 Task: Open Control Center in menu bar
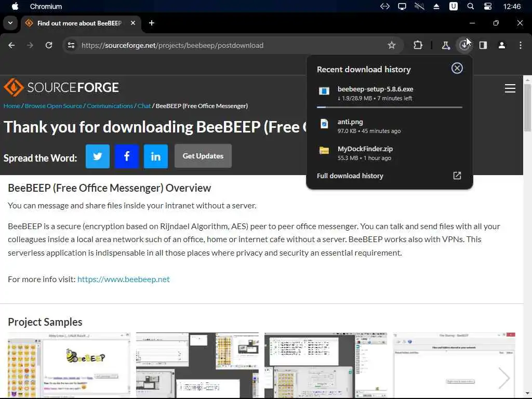coord(487,6)
